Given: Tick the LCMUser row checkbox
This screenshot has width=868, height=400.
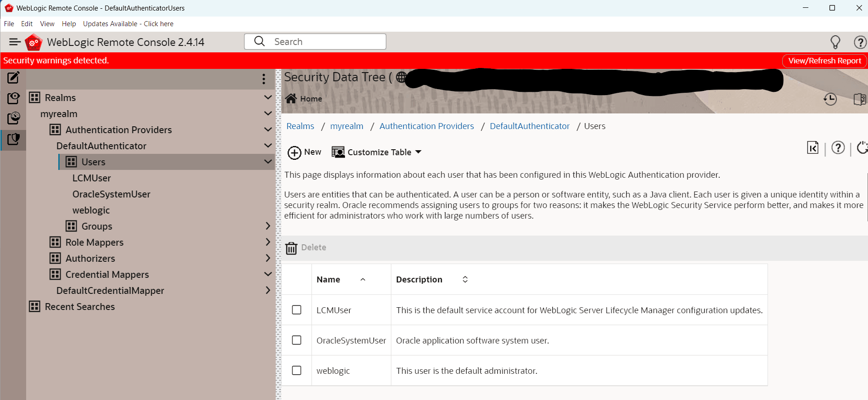Looking at the screenshot, I should point(297,310).
